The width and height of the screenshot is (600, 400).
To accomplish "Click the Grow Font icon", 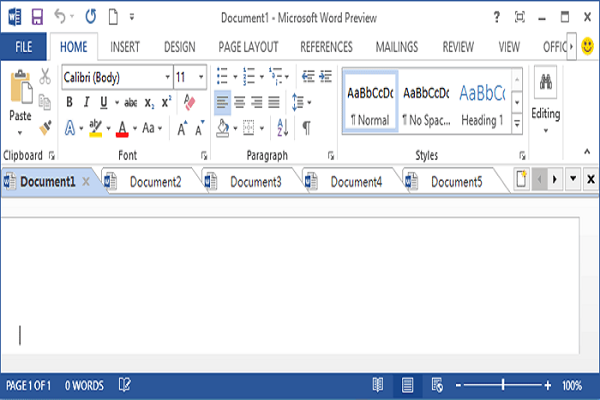I will (182, 128).
